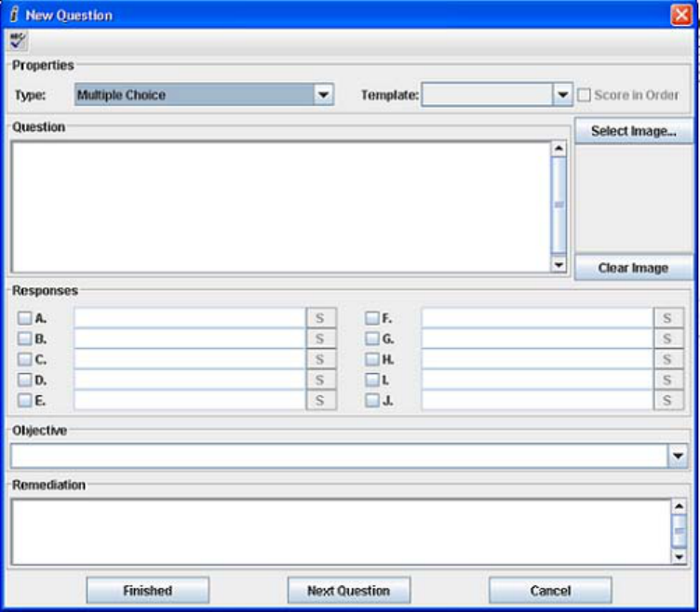Screen dimensions: 700x612
Task: Enable the response H checkbox
Action: pyautogui.click(x=372, y=359)
